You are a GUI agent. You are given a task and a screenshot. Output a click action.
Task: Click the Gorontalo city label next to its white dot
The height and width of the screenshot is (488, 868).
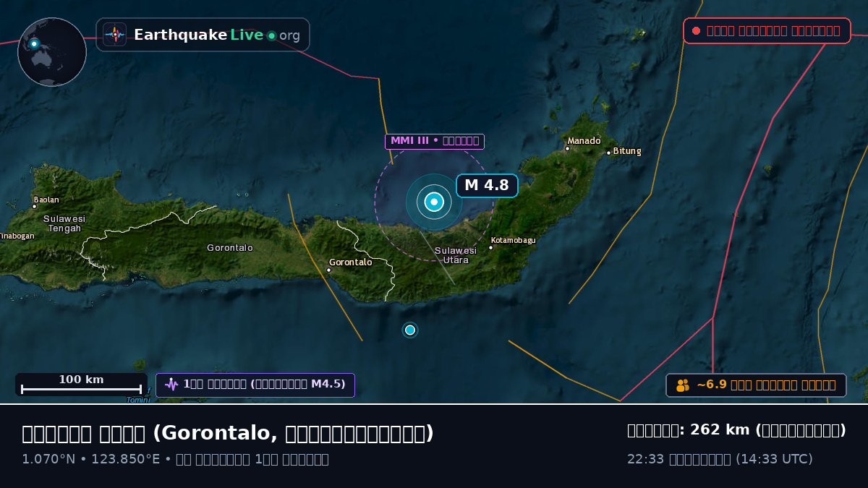point(351,262)
